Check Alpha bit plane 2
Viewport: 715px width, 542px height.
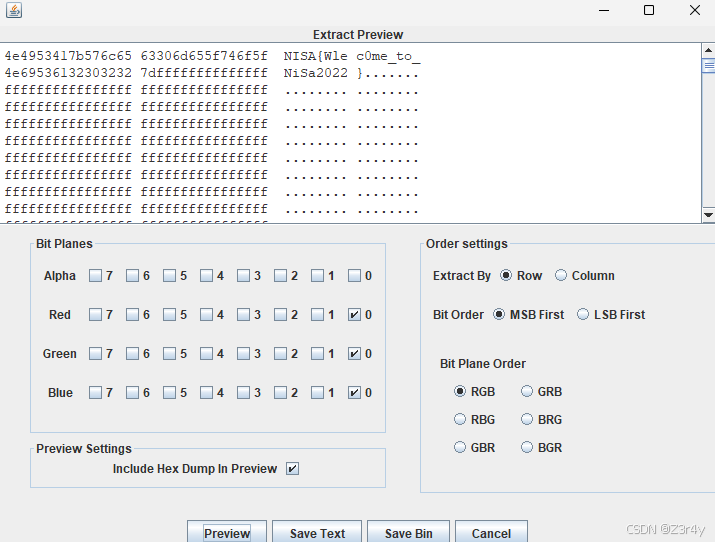(x=280, y=275)
